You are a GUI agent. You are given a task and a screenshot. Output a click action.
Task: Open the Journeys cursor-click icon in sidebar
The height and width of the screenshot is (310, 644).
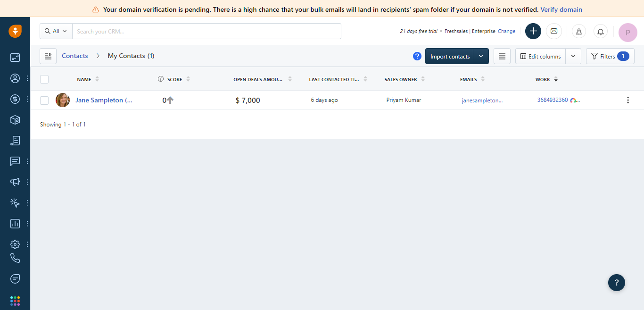[x=15, y=203]
